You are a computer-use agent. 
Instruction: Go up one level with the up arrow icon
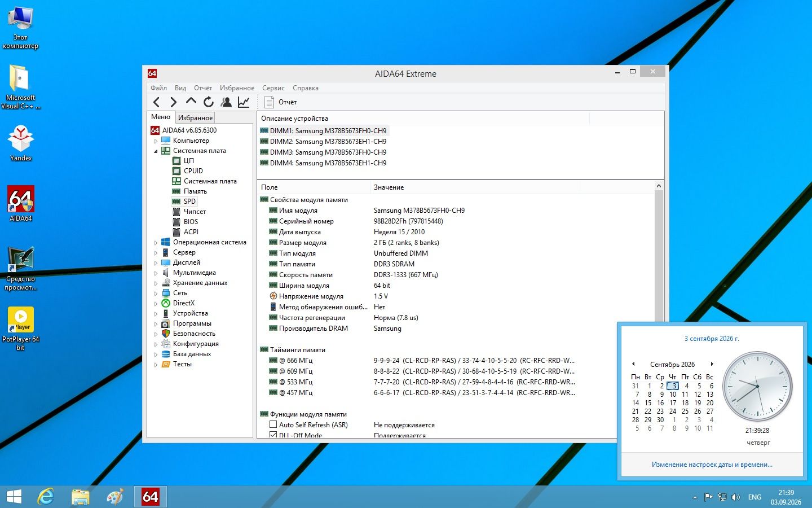[x=191, y=102]
